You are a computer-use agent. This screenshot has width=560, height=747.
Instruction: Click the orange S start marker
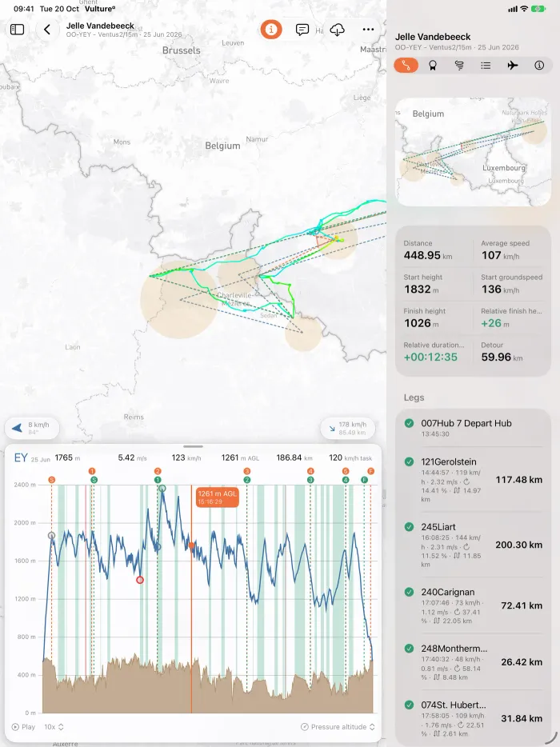51,480
